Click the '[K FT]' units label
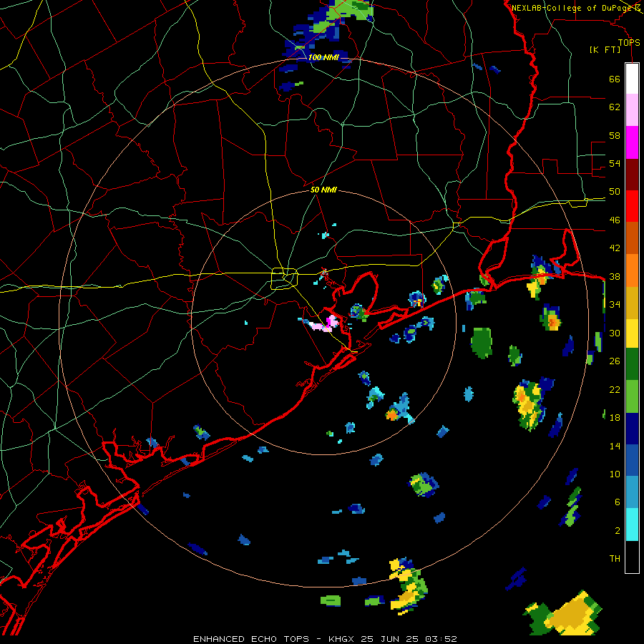This screenshot has height=644, width=644. (x=605, y=49)
